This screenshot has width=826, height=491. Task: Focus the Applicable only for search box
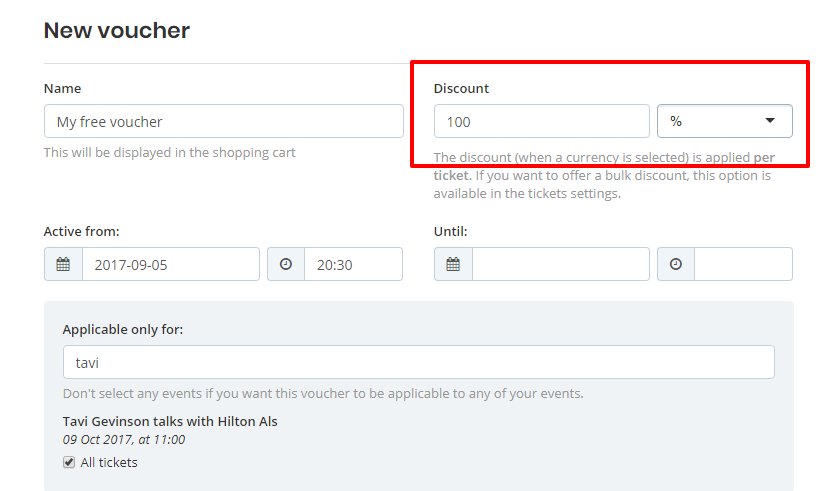click(x=418, y=362)
